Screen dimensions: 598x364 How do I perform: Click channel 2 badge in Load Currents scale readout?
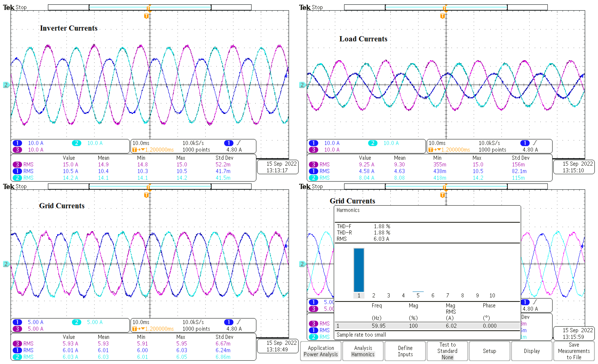373,143
